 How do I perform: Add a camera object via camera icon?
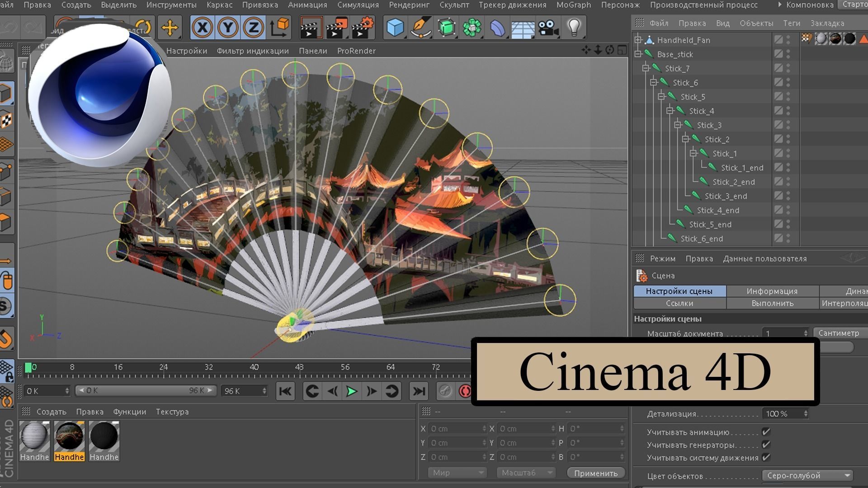coord(548,28)
